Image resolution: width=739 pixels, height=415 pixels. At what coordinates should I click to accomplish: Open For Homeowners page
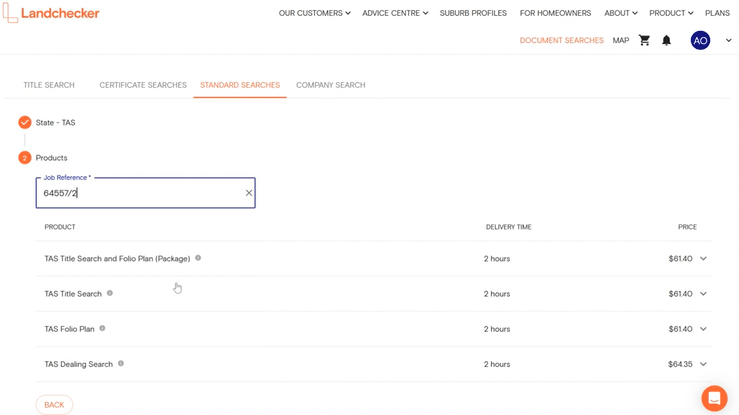[x=555, y=13]
